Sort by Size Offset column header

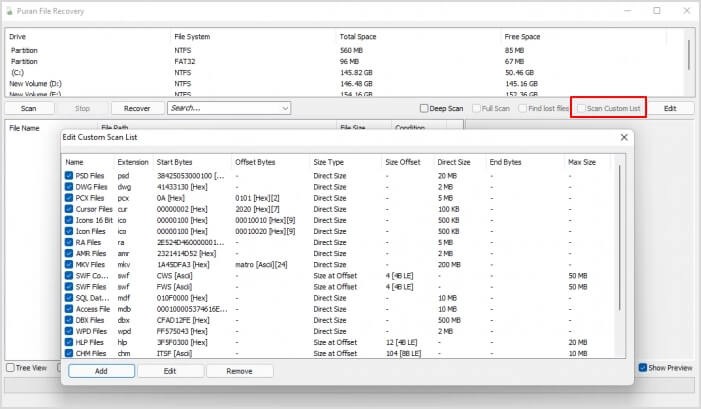click(403, 162)
